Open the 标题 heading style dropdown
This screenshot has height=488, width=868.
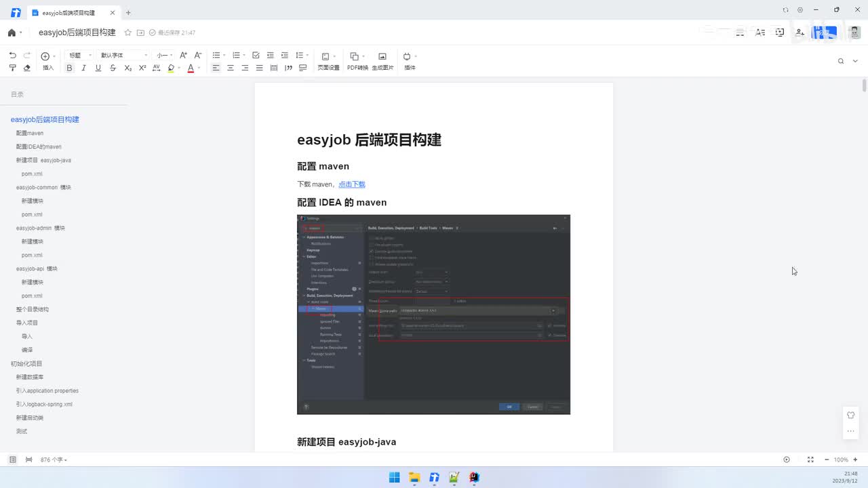80,56
